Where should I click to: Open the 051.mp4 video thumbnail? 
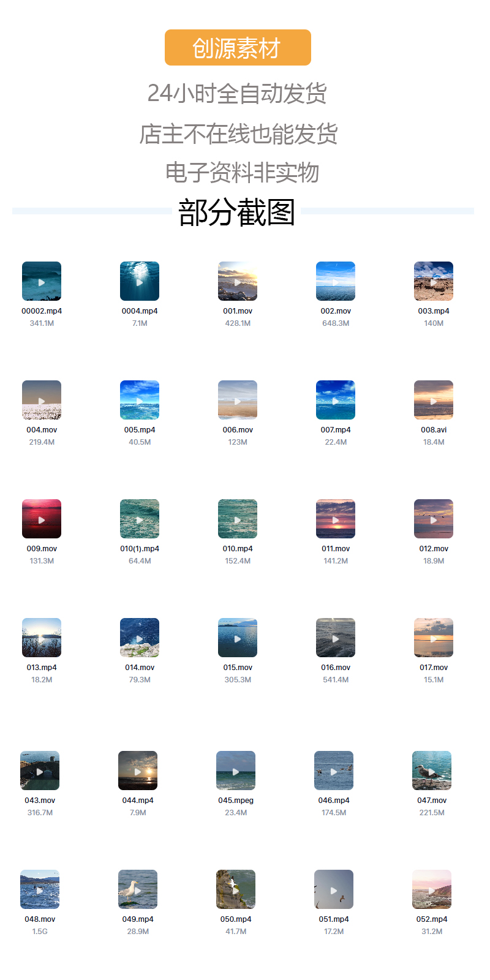pyautogui.click(x=334, y=889)
